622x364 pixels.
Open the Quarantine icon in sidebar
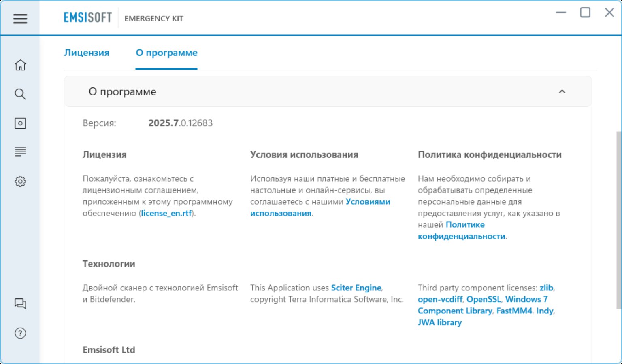(20, 123)
